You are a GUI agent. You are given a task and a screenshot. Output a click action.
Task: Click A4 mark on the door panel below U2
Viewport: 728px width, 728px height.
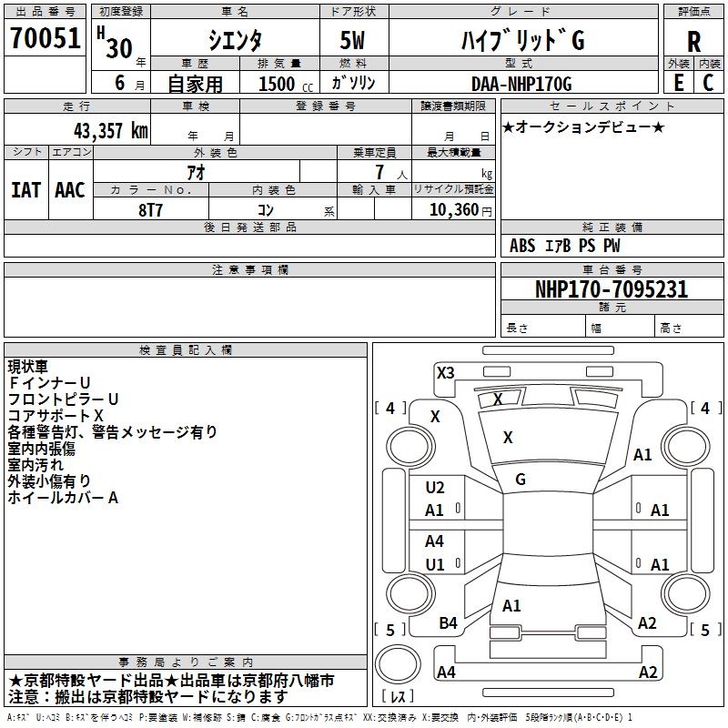tap(434, 541)
